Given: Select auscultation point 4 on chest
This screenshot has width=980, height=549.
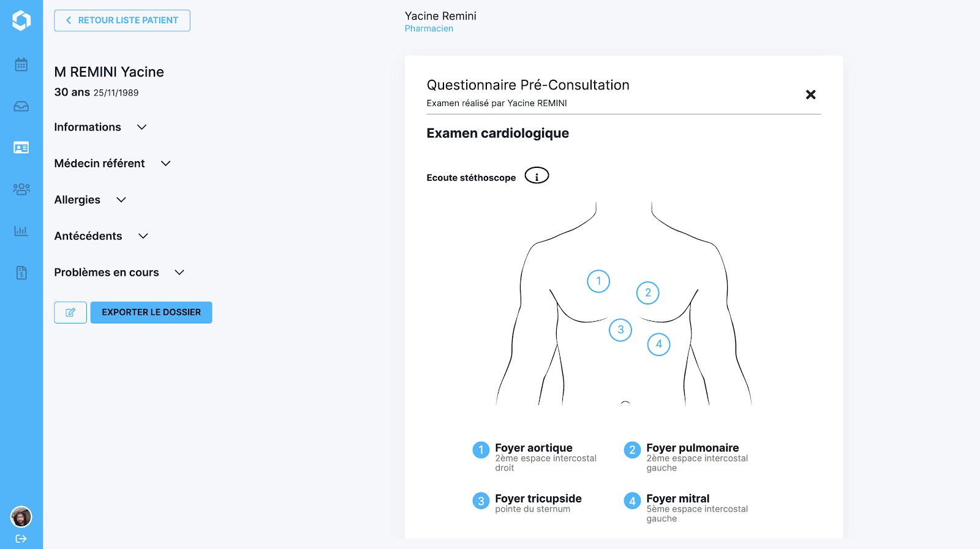Looking at the screenshot, I should (659, 344).
